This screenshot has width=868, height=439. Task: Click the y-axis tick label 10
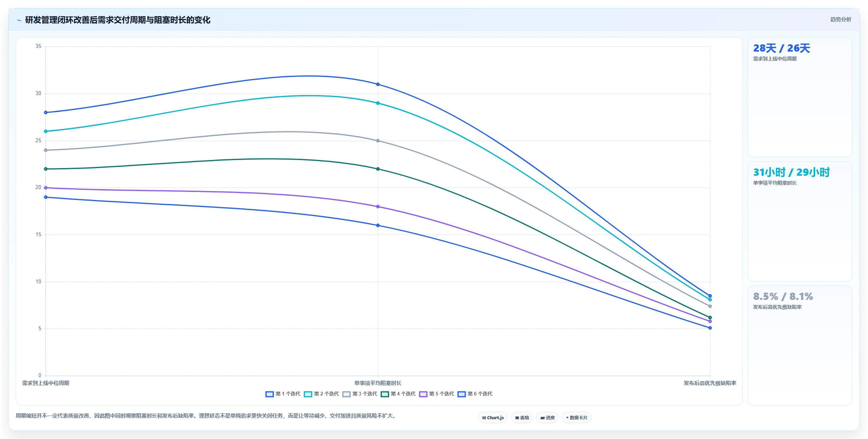[x=38, y=282]
